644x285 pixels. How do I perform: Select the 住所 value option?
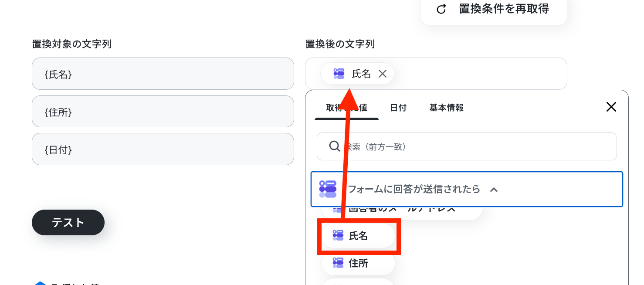pos(358,263)
